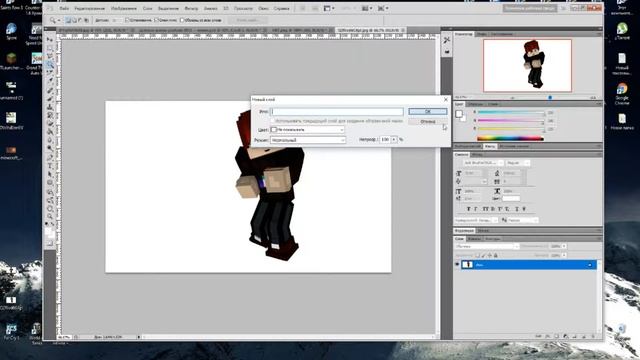This screenshot has height=360, width=640.
Task: Click the workspace switcher button at top right
Action: [530, 8]
